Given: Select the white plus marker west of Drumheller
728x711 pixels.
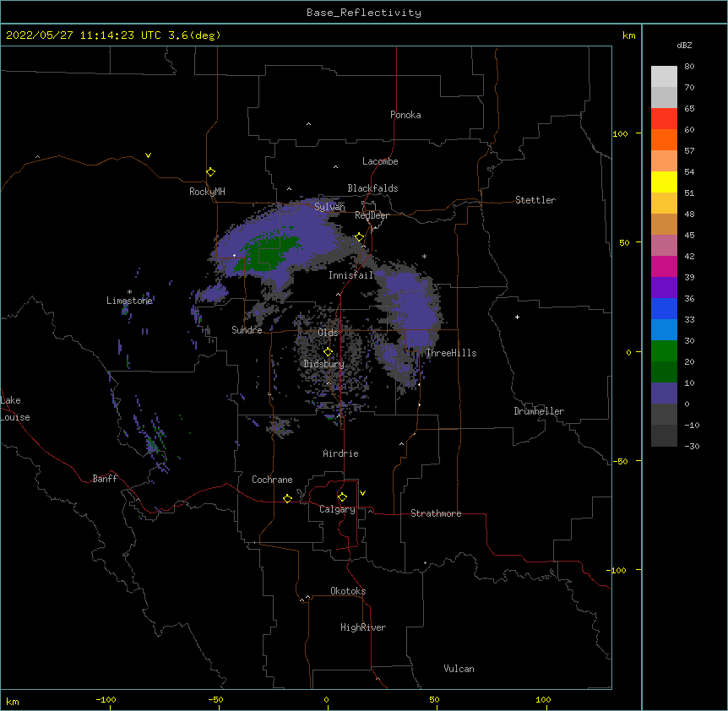Looking at the screenshot, I should pos(517,317).
